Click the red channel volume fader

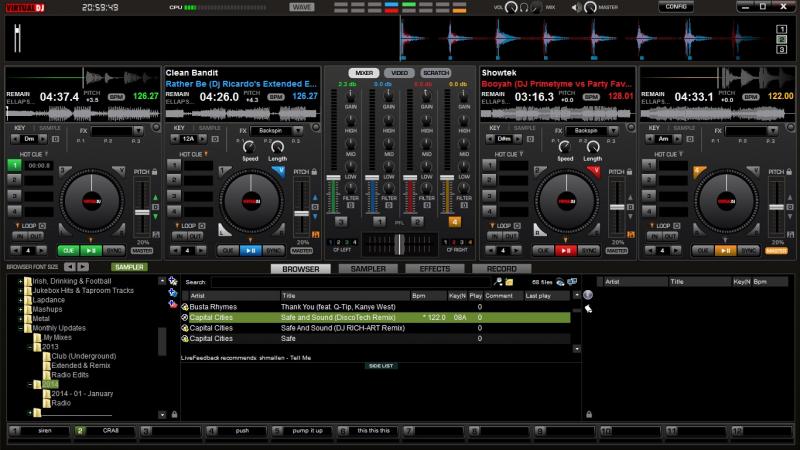click(x=410, y=178)
